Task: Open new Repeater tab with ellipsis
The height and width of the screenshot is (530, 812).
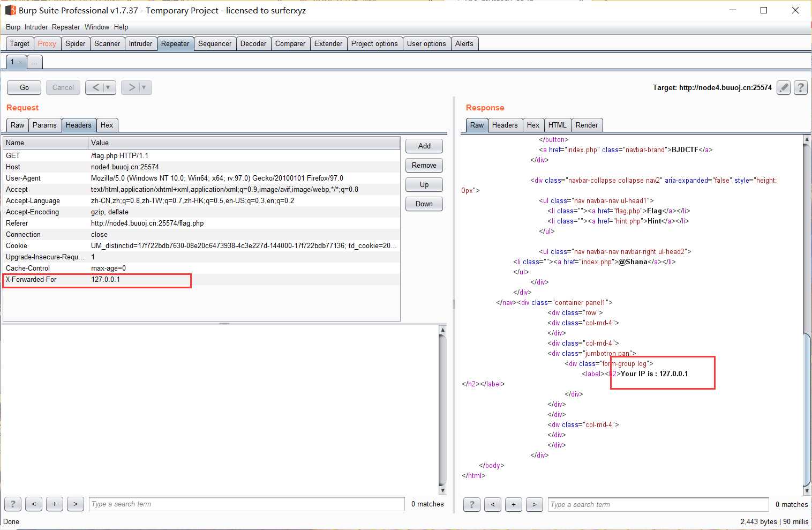Action: [34, 62]
